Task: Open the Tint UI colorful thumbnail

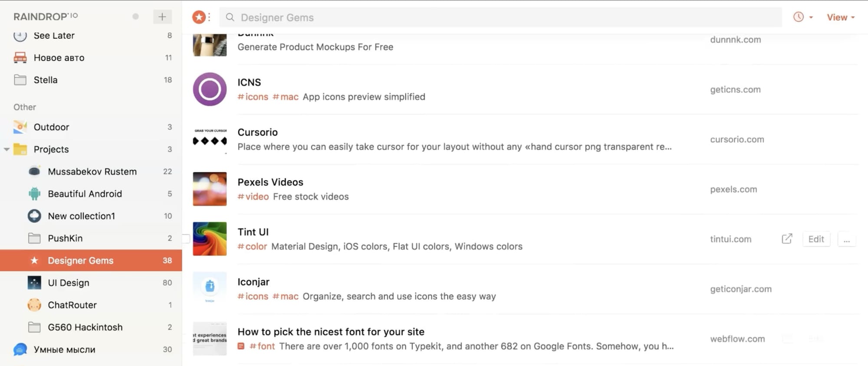Action: pyautogui.click(x=210, y=239)
